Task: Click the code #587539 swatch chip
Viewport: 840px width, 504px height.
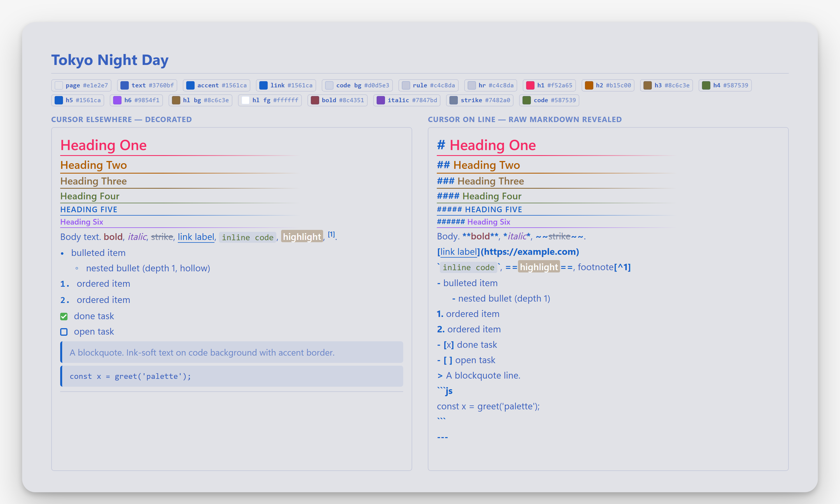Action: 549,100
